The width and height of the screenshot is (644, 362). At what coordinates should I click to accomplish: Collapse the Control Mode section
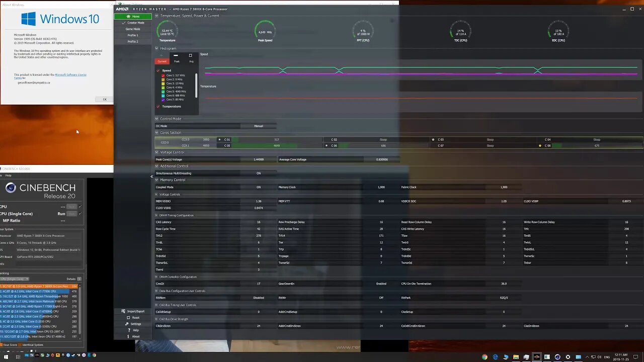157,119
